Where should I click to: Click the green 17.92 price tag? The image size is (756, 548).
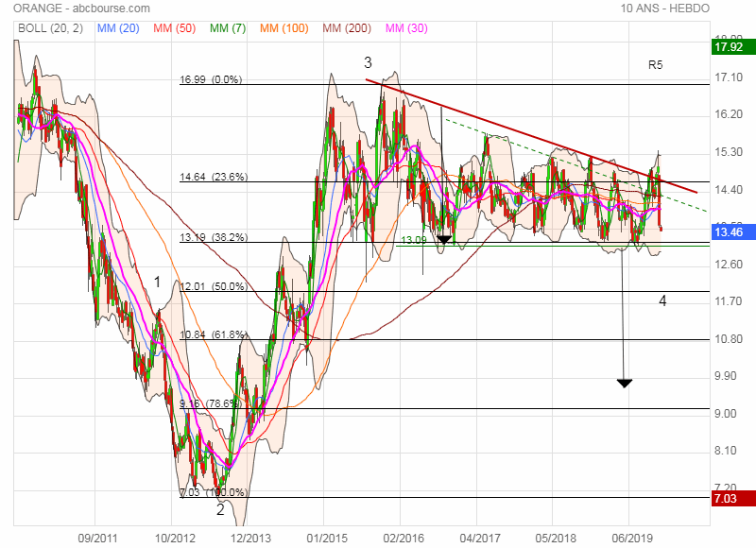click(733, 47)
